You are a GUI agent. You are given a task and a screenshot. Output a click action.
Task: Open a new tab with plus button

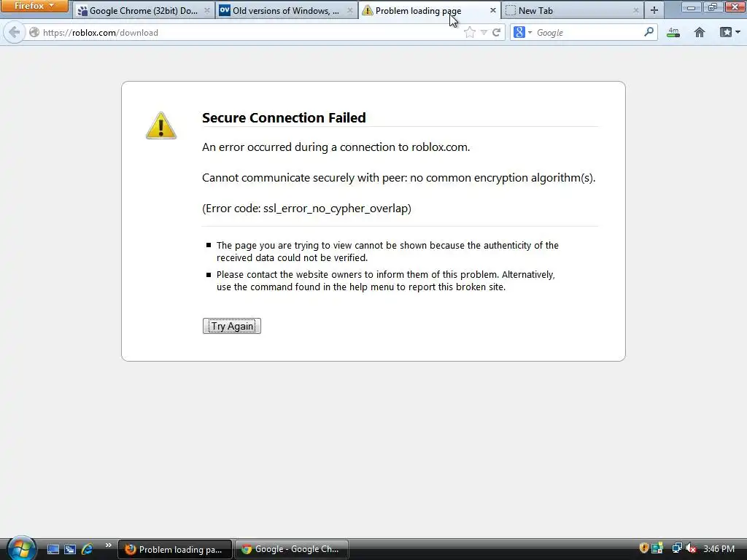click(654, 10)
